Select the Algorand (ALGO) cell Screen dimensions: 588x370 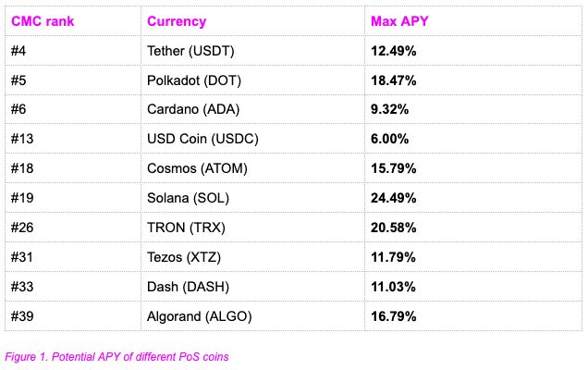(200, 316)
